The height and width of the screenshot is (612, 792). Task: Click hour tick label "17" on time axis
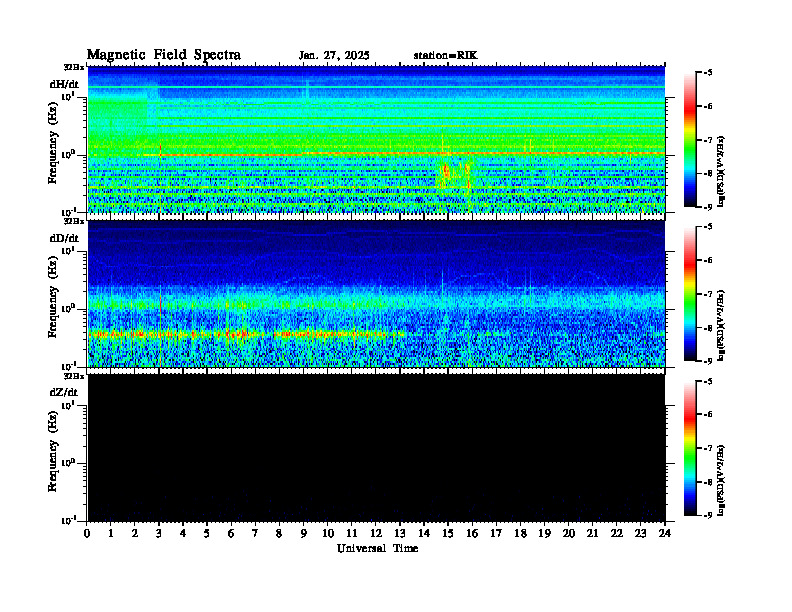click(496, 534)
